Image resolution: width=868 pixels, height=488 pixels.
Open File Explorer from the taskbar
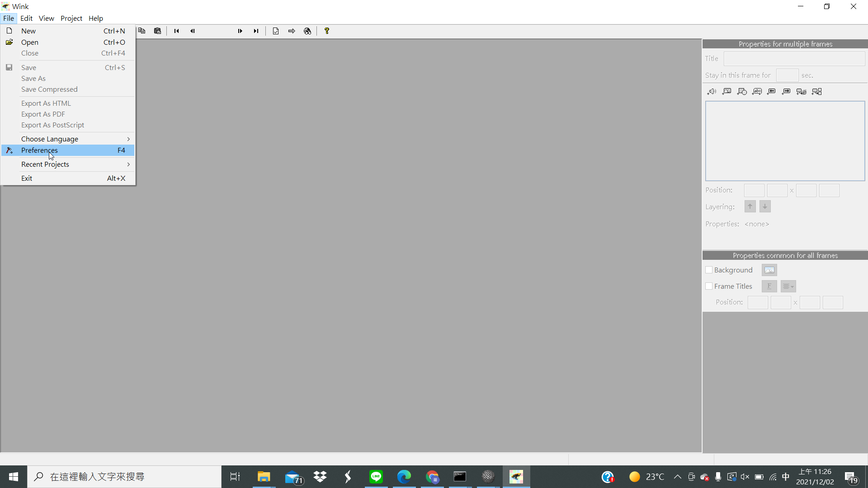[264, 477]
